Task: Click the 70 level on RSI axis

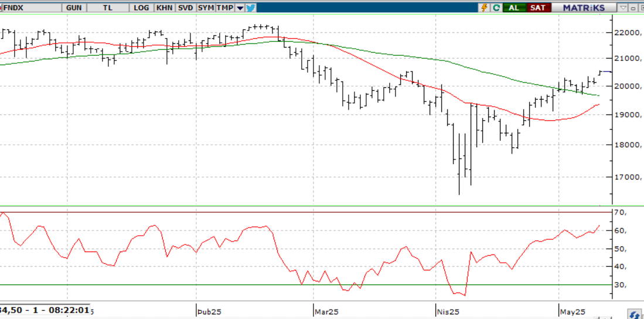Action: pyautogui.click(x=621, y=212)
